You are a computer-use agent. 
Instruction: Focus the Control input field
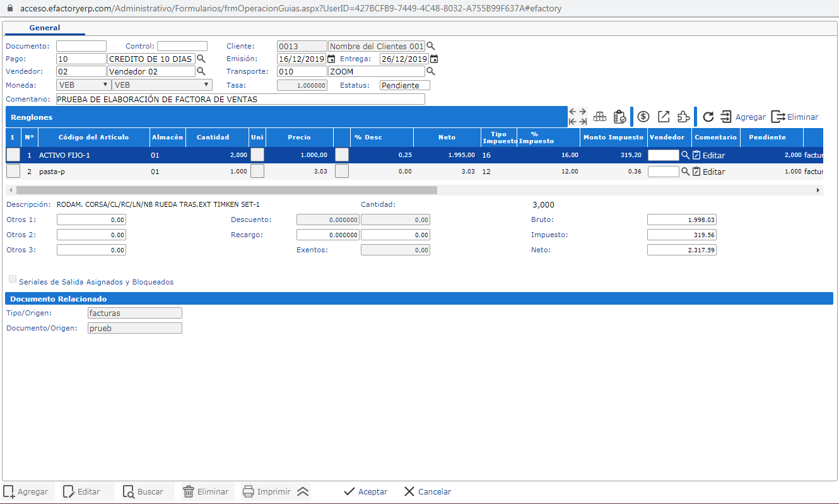point(182,46)
